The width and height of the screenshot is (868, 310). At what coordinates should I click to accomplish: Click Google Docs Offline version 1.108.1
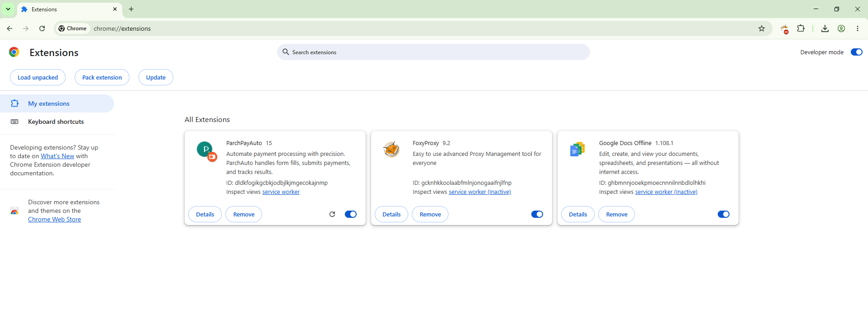point(664,143)
